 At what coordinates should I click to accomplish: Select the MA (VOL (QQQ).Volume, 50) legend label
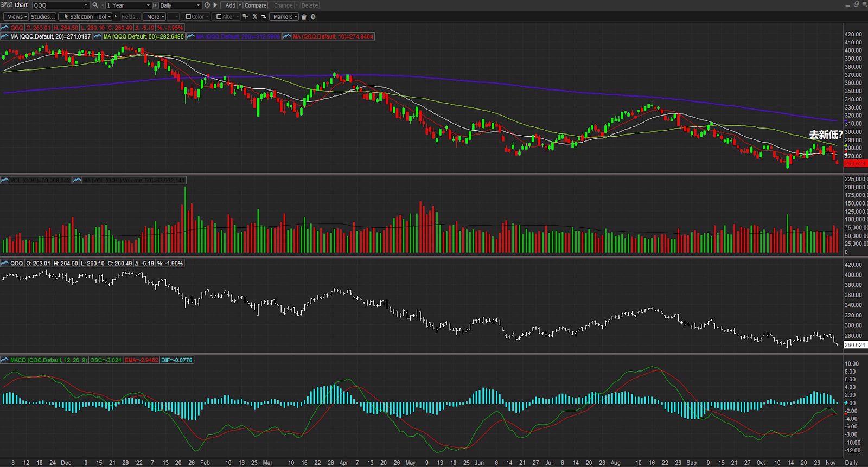pyautogui.click(x=133, y=180)
